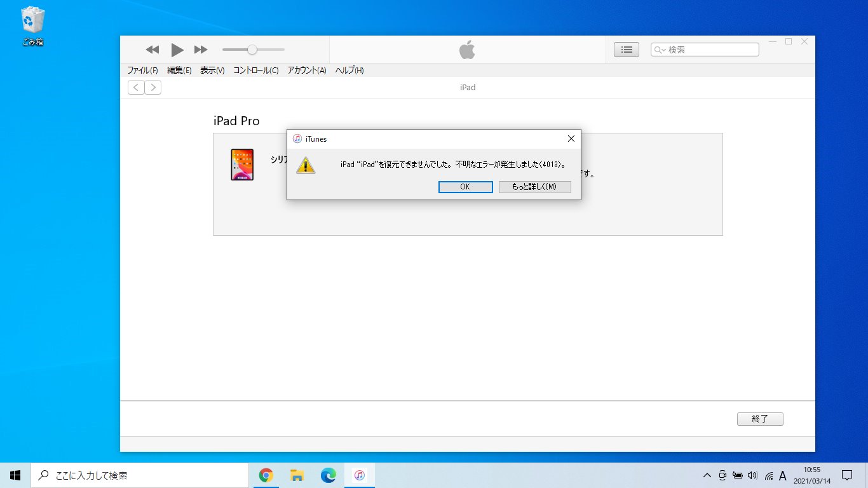Close the iTunes main window

coord(804,41)
